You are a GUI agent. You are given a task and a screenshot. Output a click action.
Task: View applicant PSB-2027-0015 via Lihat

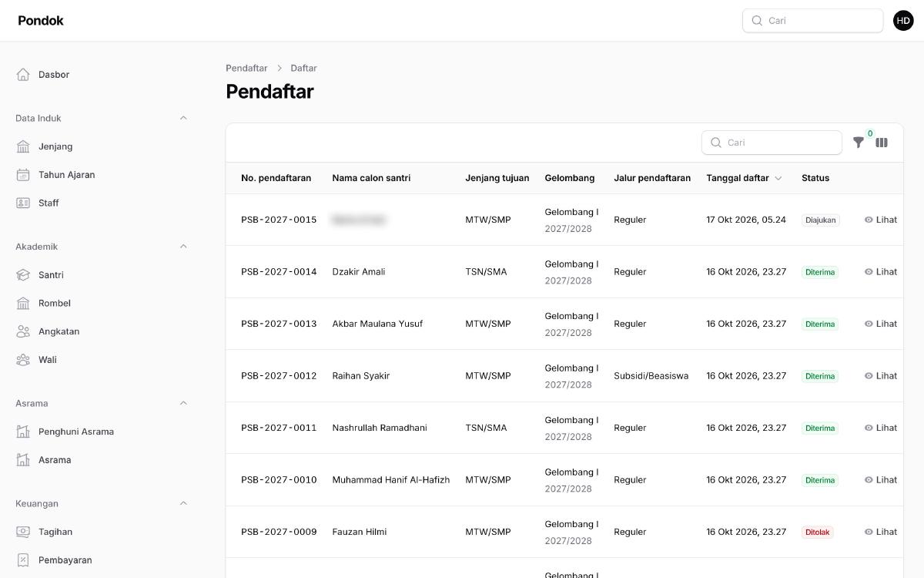(881, 220)
